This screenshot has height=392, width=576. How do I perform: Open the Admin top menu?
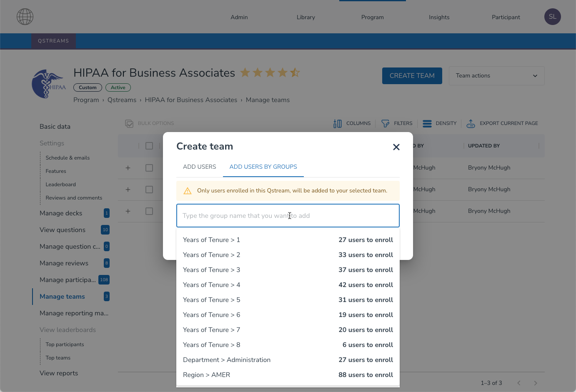(x=239, y=17)
